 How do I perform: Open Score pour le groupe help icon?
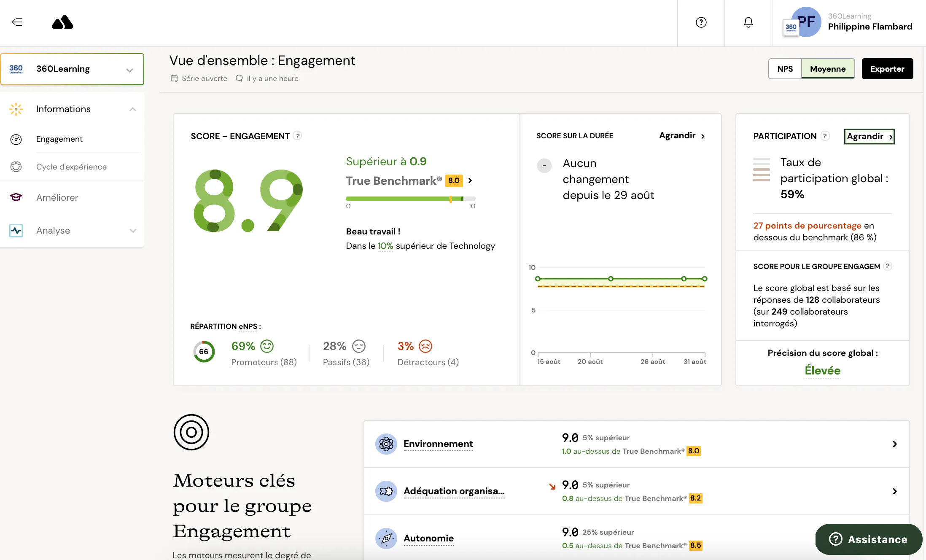pyautogui.click(x=887, y=266)
